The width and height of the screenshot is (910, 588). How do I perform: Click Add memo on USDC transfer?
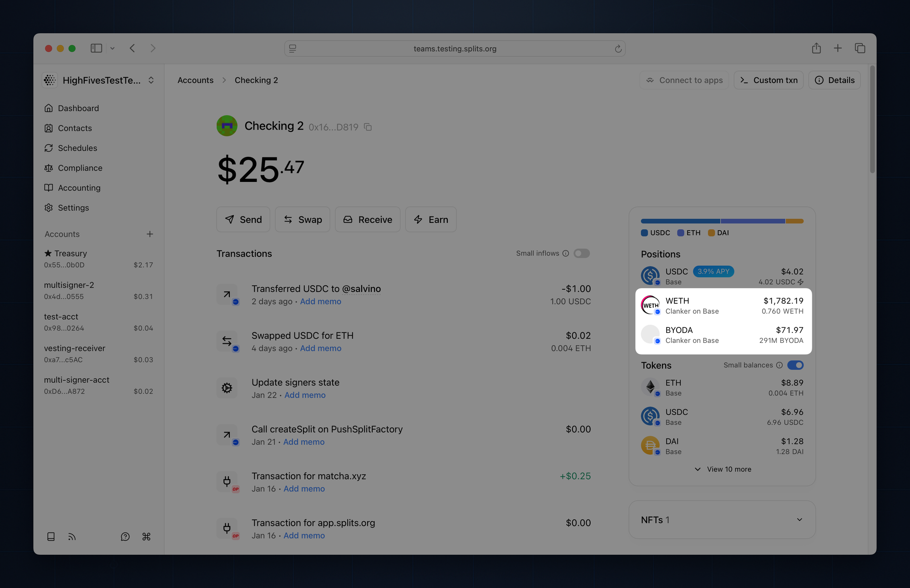(x=320, y=302)
